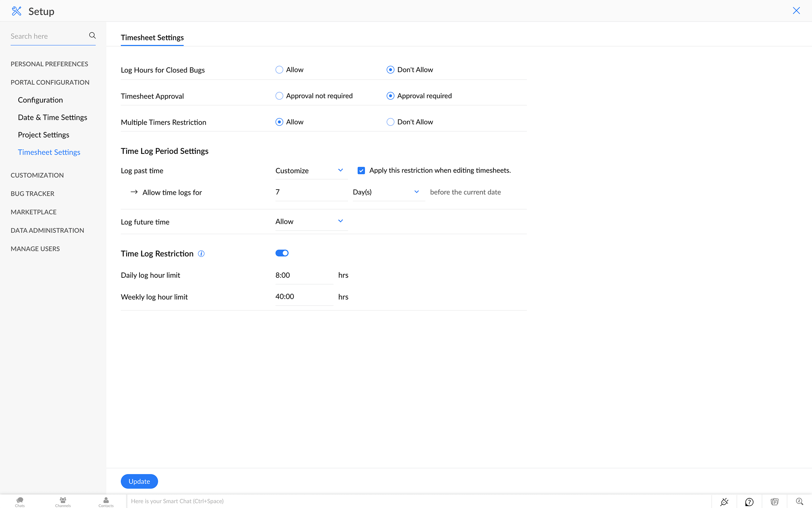Click the Time Log Restriction info icon
The image size is (812, 508).
pyautogui.click(x=201, y=253)
